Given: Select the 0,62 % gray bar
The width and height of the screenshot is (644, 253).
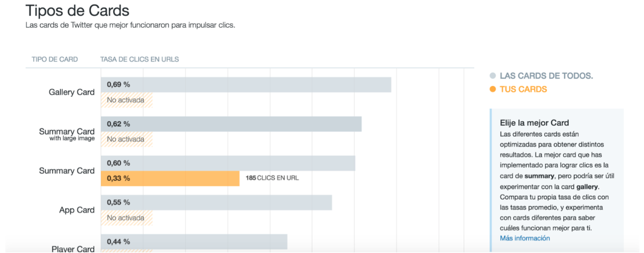Looking at the screenshot, I should 231,124.
